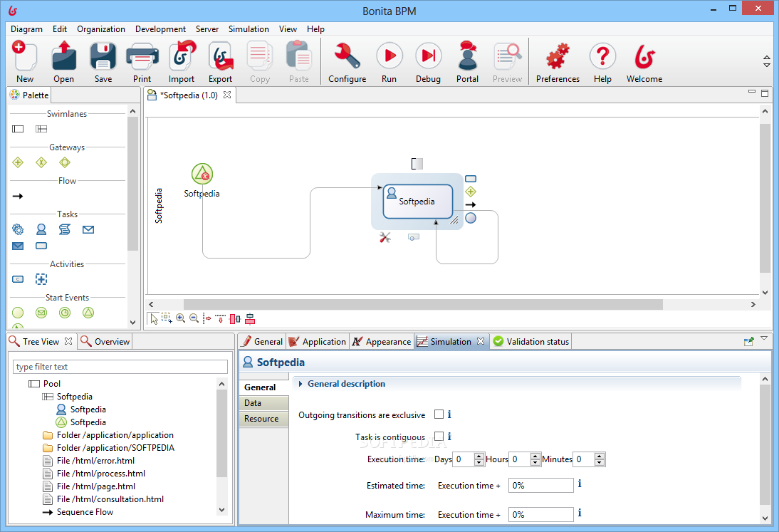779x532 pixels.
Task: Click the Export toolbar icon
Action: [x=221, y=57]
